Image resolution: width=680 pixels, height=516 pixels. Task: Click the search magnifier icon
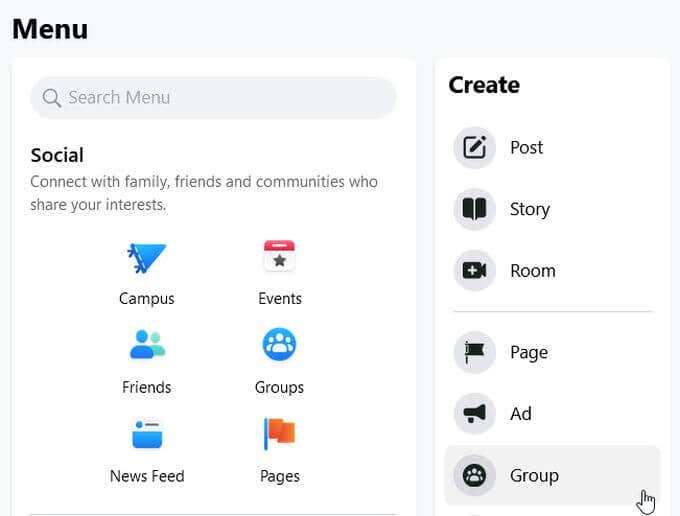[52, 98]
